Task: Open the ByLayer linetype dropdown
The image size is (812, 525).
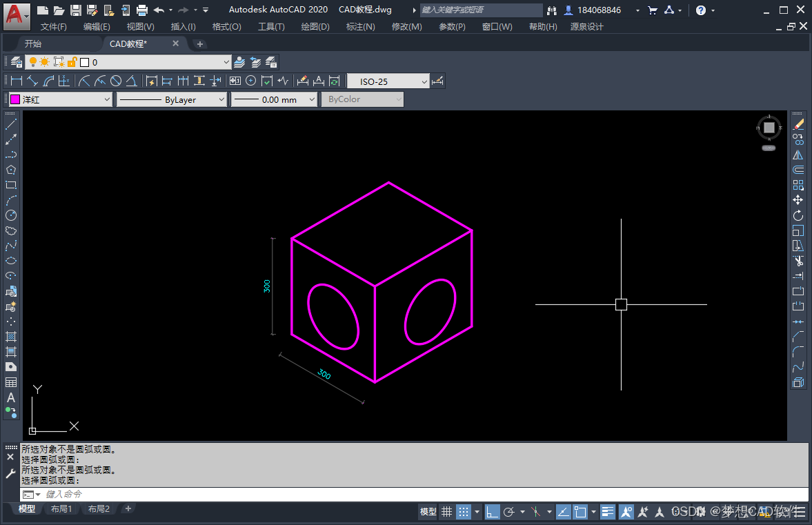Action: point(172,99)
